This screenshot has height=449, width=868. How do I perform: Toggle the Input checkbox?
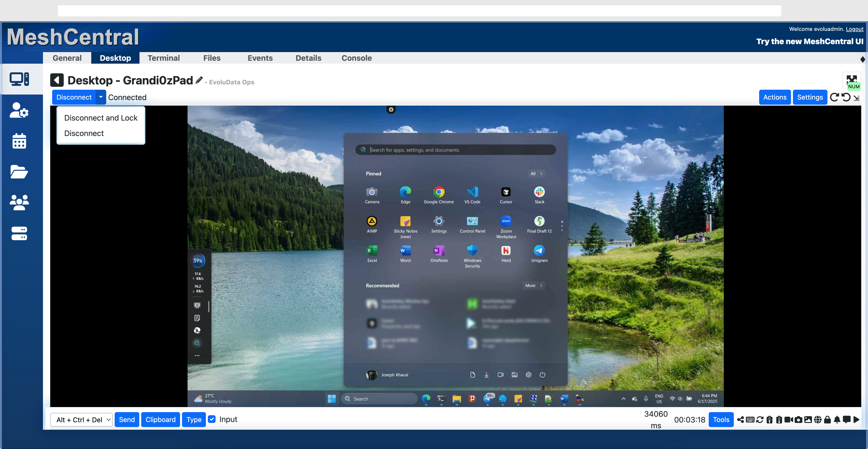click(212, 419)
